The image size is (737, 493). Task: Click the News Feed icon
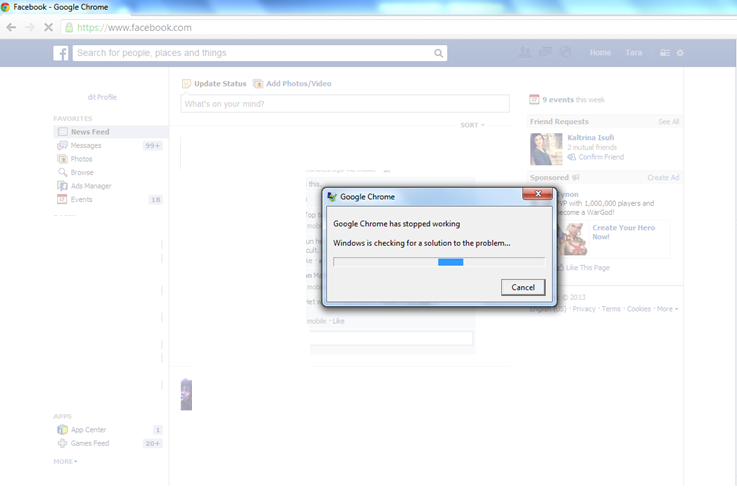point(62,132)
